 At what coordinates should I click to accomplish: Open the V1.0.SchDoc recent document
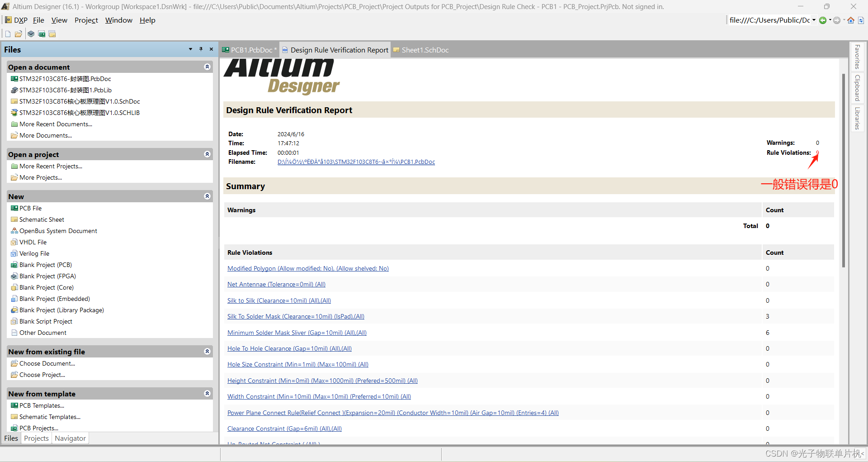click(80, 101)
